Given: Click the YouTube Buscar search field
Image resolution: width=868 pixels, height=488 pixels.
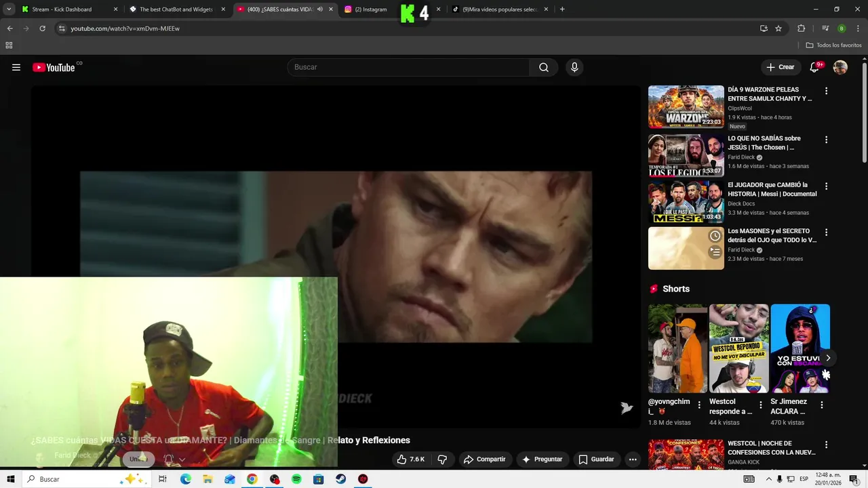Looking at the screenshot, I should tap(408, 67).
